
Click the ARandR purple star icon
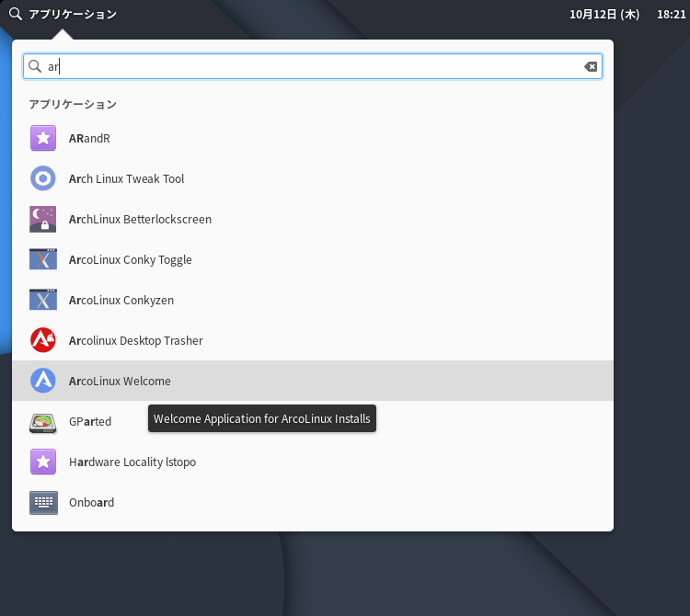pos(43,138)
